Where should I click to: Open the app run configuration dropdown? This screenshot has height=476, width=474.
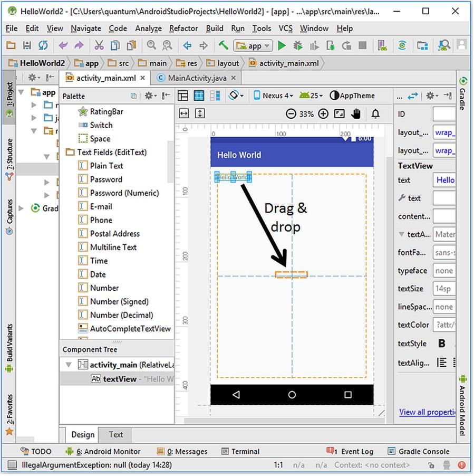pos(254,46)
